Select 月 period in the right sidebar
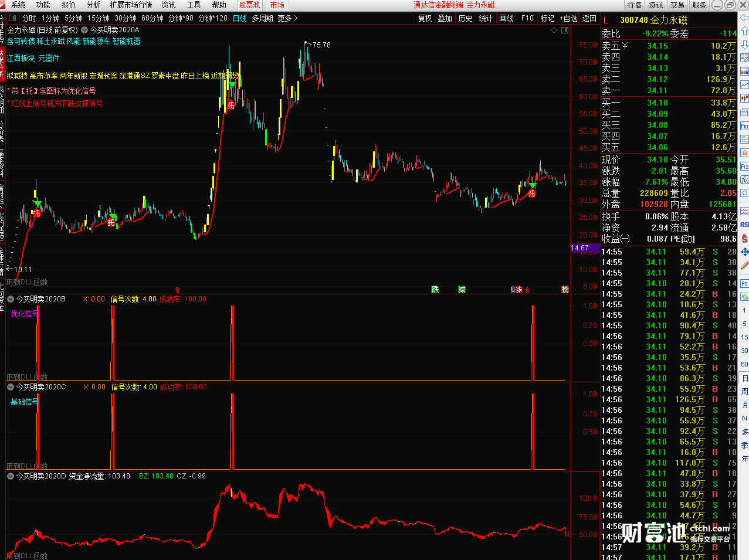749x560 pixels. [744, 405]
